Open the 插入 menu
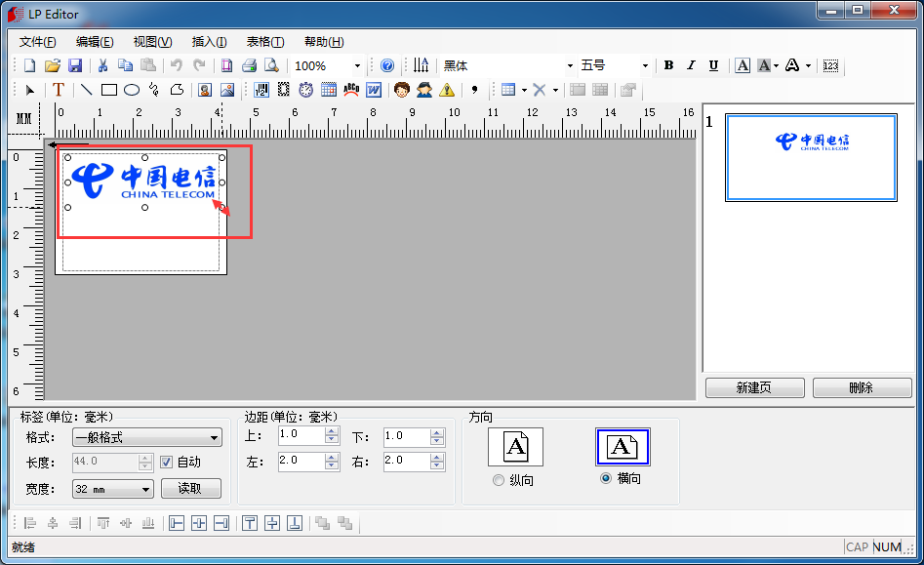 click(x=209, y=42)
